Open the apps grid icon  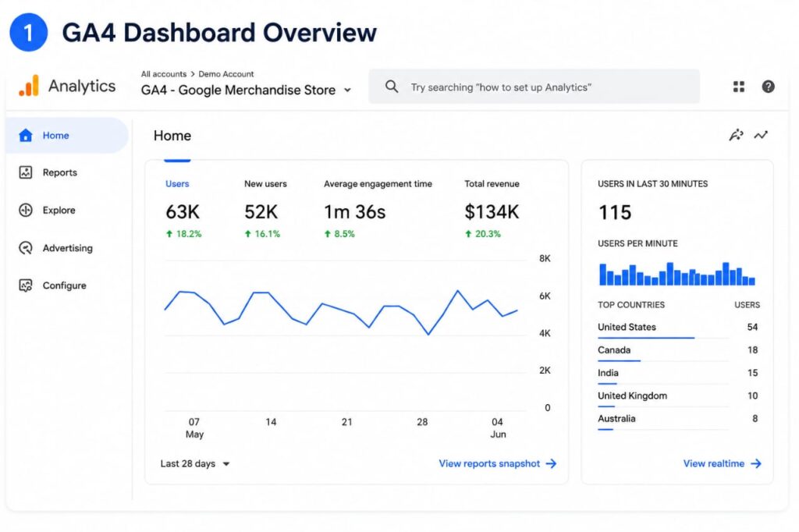pyautogui.click(x=739, y=87)
